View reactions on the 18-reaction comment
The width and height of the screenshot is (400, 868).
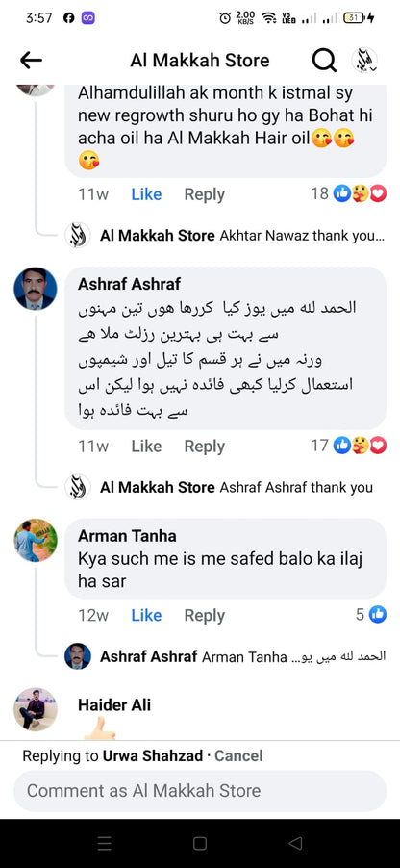coord(348,193)
